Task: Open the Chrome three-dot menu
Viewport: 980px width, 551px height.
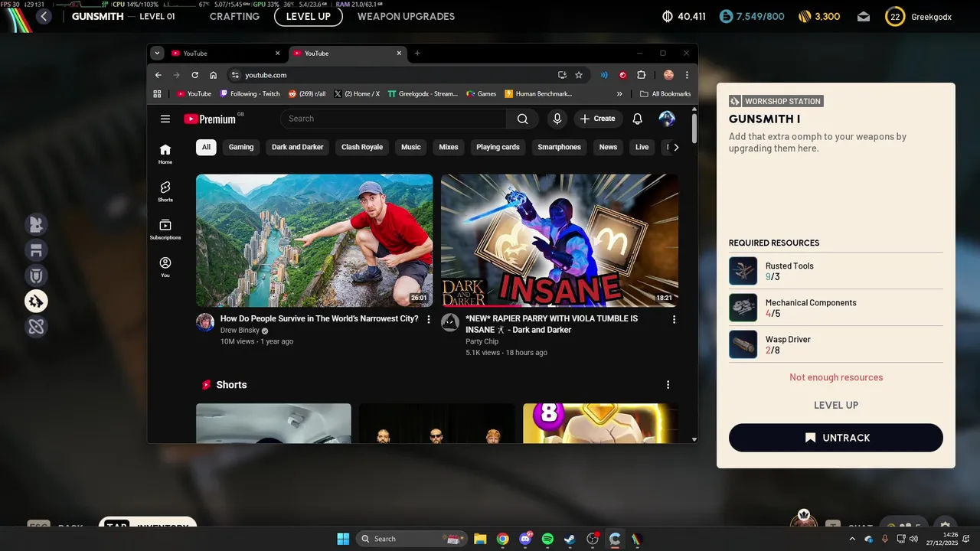Action: 687,75
